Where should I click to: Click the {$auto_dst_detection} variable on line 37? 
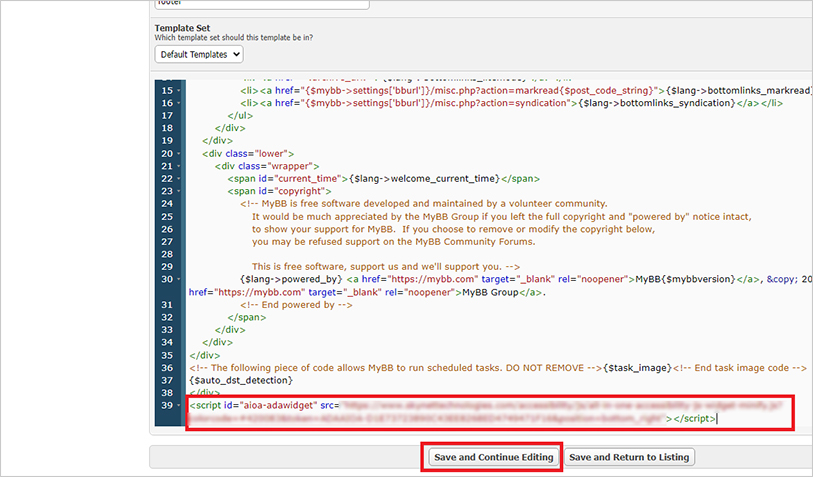point(240,380)
